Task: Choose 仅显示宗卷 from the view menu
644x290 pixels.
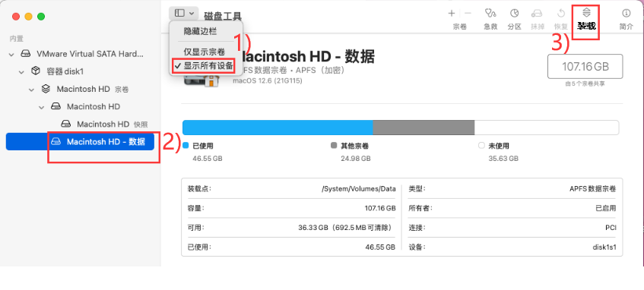Action: [x=204, y=52]
